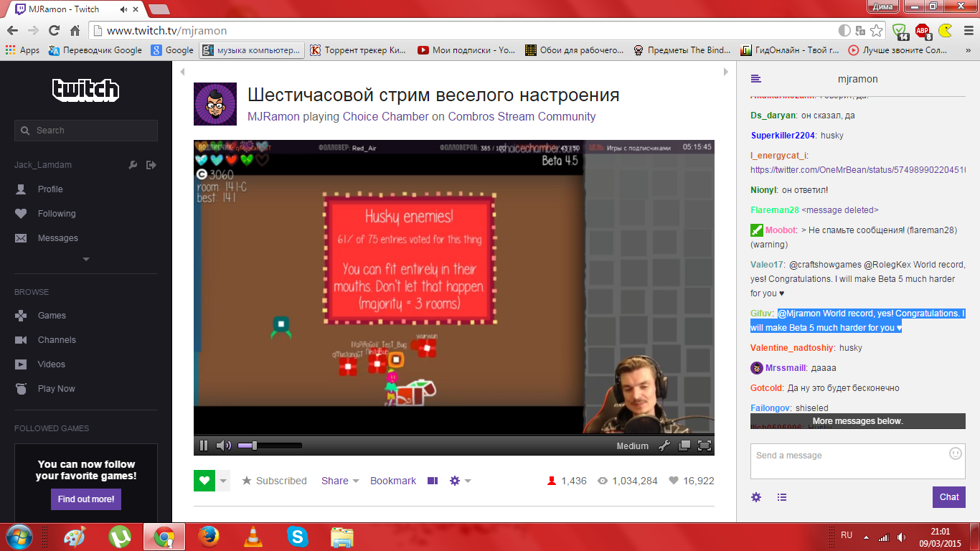Open chat settings gear icon

(756, 497)
